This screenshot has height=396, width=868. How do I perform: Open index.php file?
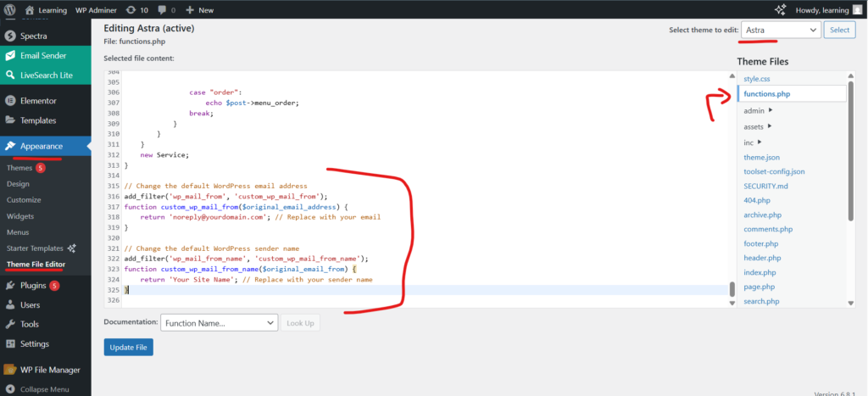(759, 272)
